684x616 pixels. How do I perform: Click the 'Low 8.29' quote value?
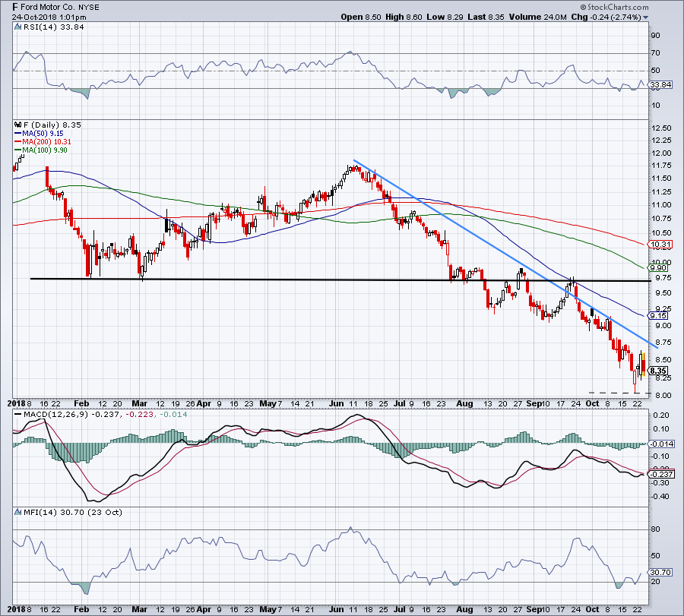[x=445, y=17]
